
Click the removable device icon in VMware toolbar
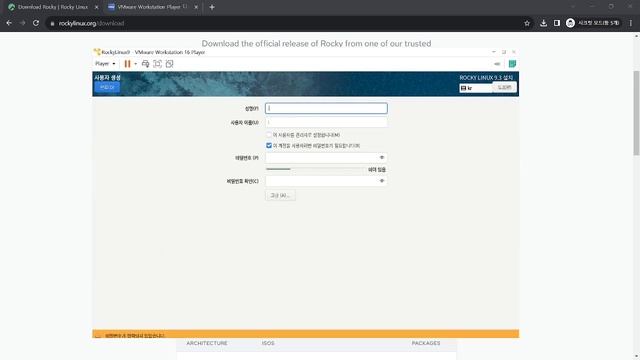(497, 64)
